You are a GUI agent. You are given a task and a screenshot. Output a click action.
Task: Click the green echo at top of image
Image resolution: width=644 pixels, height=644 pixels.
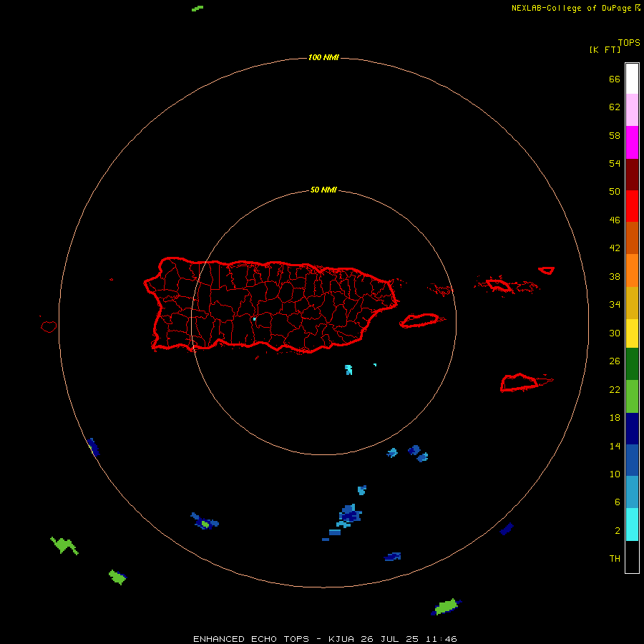197,8
